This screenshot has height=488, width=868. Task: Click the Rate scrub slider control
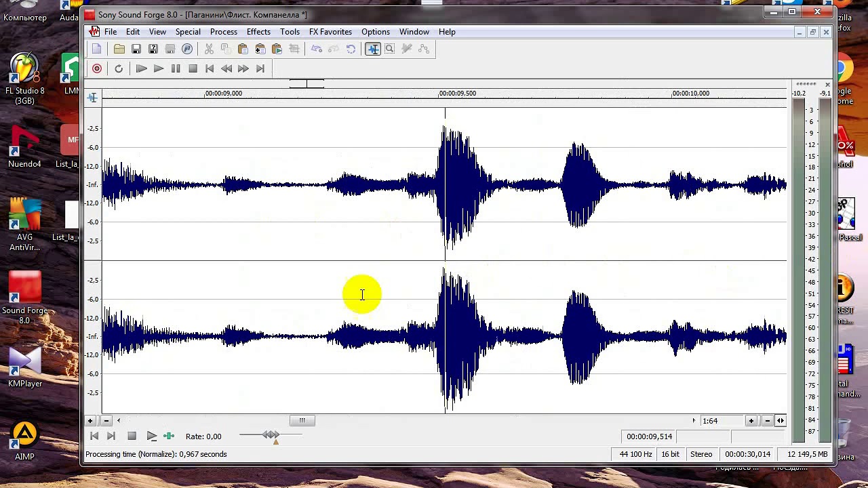[x=271, y=436]
